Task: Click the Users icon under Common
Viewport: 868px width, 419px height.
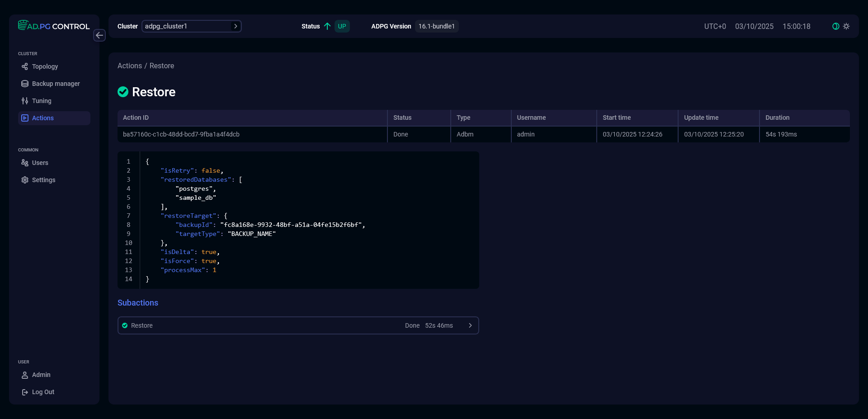Action: (25, 163)
